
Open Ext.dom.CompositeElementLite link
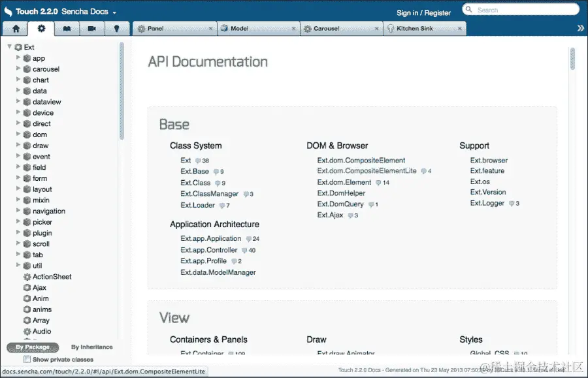click(x=367, y=171)
